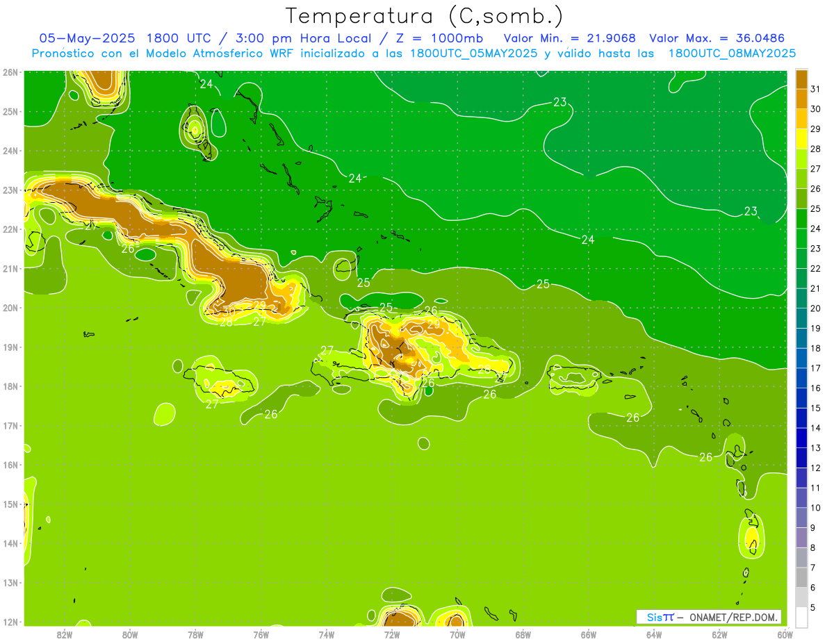Click the purple colorbar band between 9 and 10
The width and height of the screenshot is (834, 644).
pyautogui.click(x=801, y=517)
